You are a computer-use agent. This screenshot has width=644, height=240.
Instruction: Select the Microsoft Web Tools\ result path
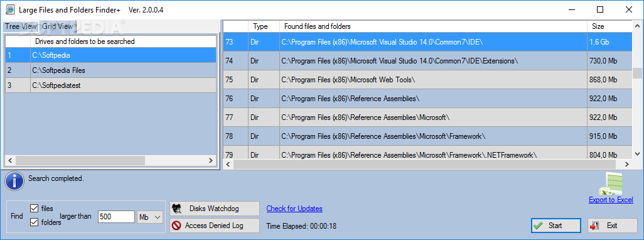(x=433, y=80)
